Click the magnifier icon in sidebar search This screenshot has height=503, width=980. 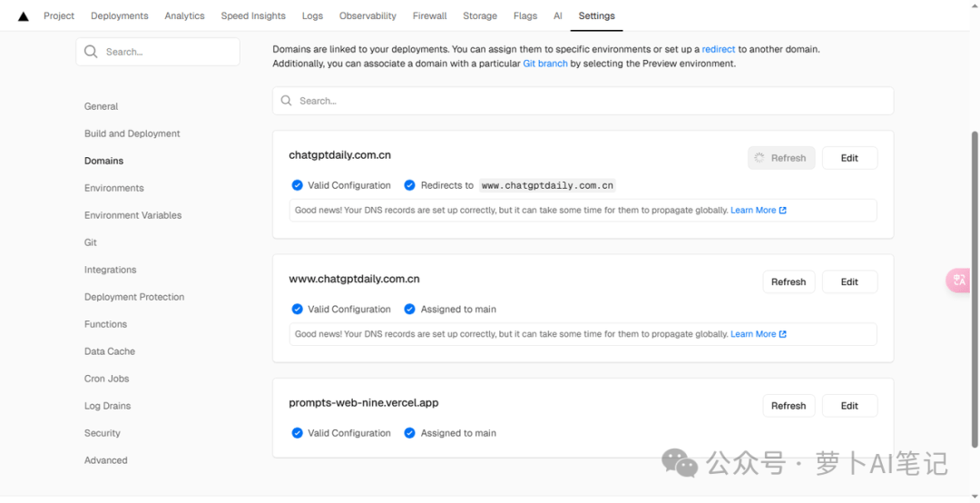click(91, 52)
